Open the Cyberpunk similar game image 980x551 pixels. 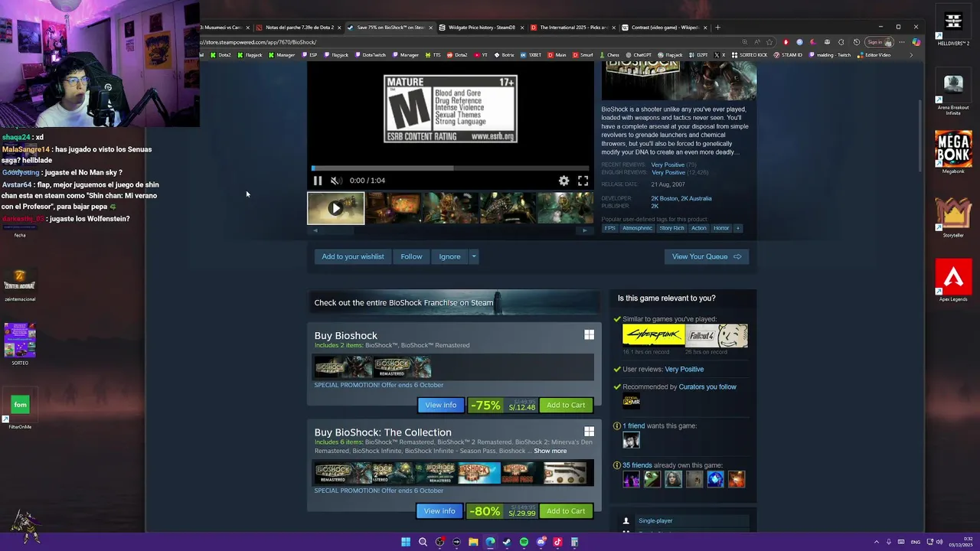(653, 335)
